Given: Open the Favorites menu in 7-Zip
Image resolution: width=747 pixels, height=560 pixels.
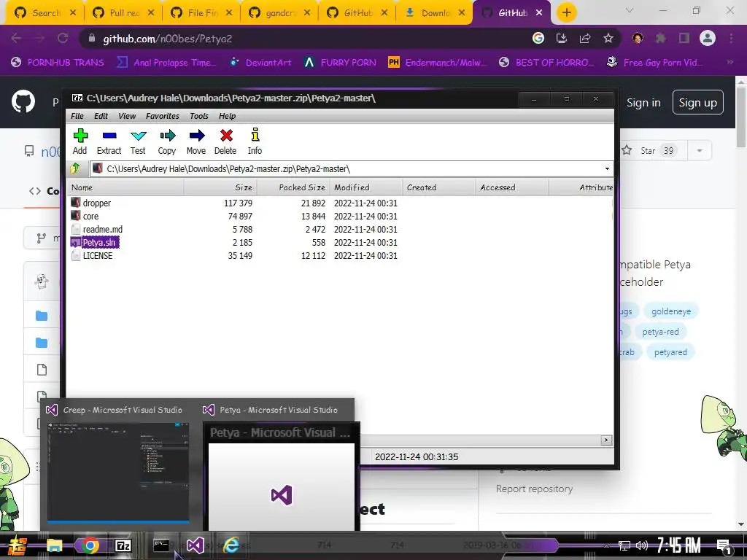Looking at the screenshot, I should click(163, 116).
